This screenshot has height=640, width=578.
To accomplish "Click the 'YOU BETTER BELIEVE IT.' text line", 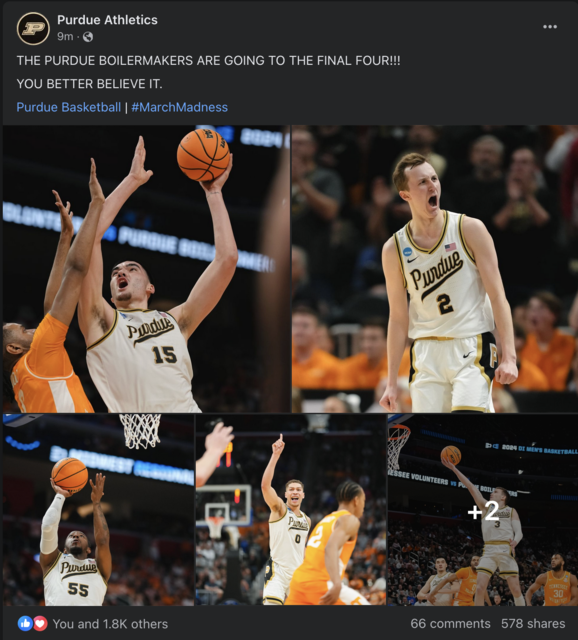I will click(x=89, y=84).
